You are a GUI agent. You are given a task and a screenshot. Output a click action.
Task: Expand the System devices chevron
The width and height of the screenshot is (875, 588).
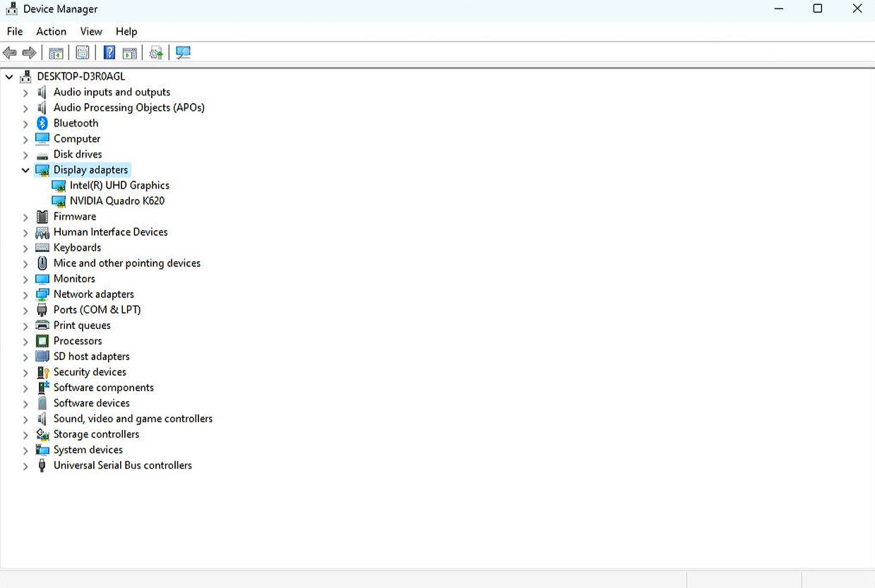click(25, 450)
